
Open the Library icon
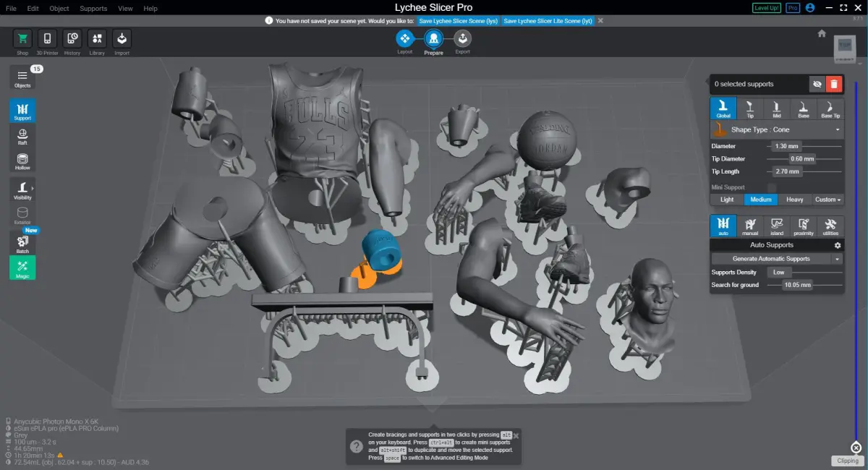[97, 39]
